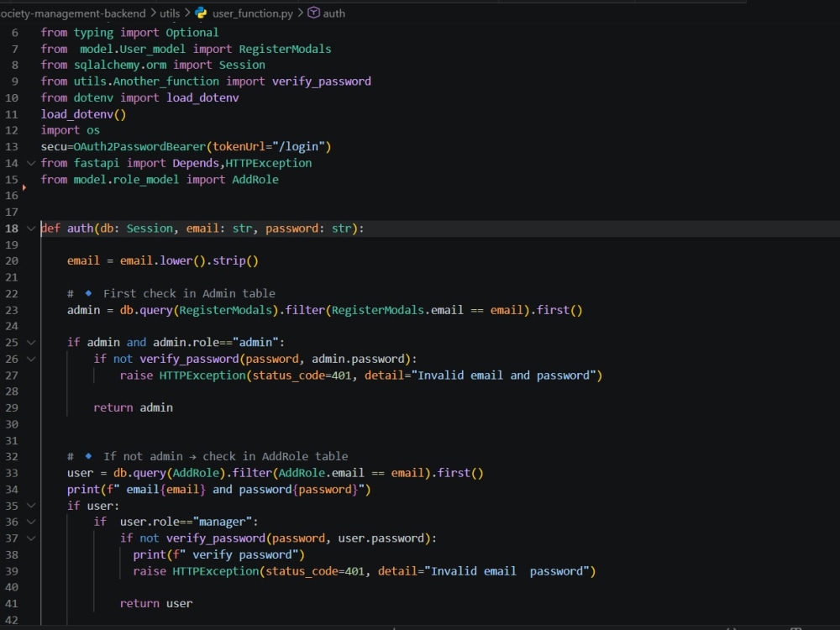Click comment 'If not admin → check in AddRole table'
The image size is (840, 630).
225,456
